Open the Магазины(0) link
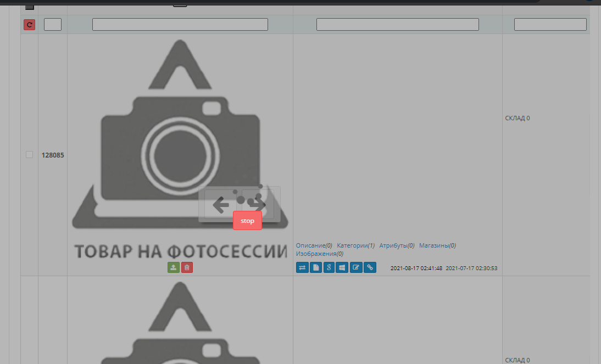Image resolution: width=601 pixels, height=364 pixels. (437, 245)
